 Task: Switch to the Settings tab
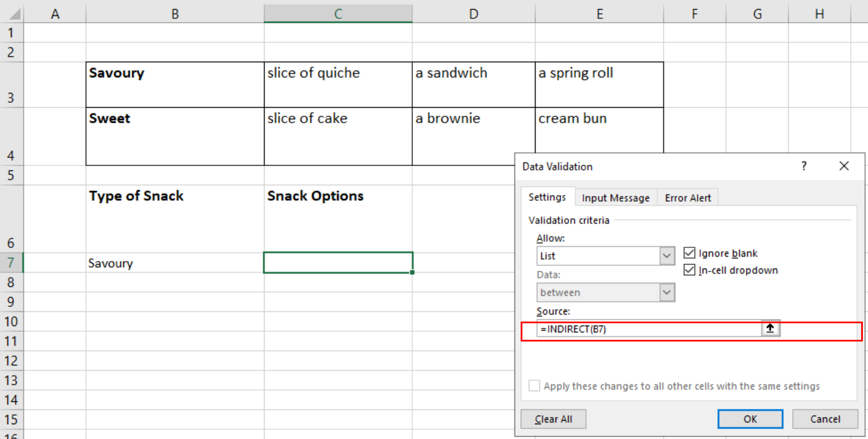point(547,197)
